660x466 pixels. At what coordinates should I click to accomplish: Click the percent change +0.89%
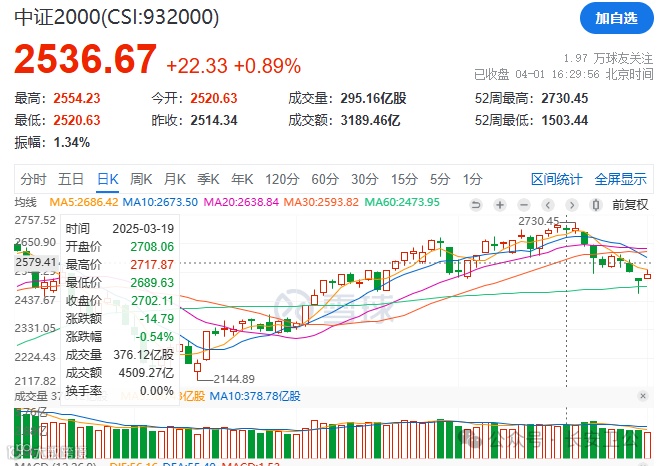(267, 66)
